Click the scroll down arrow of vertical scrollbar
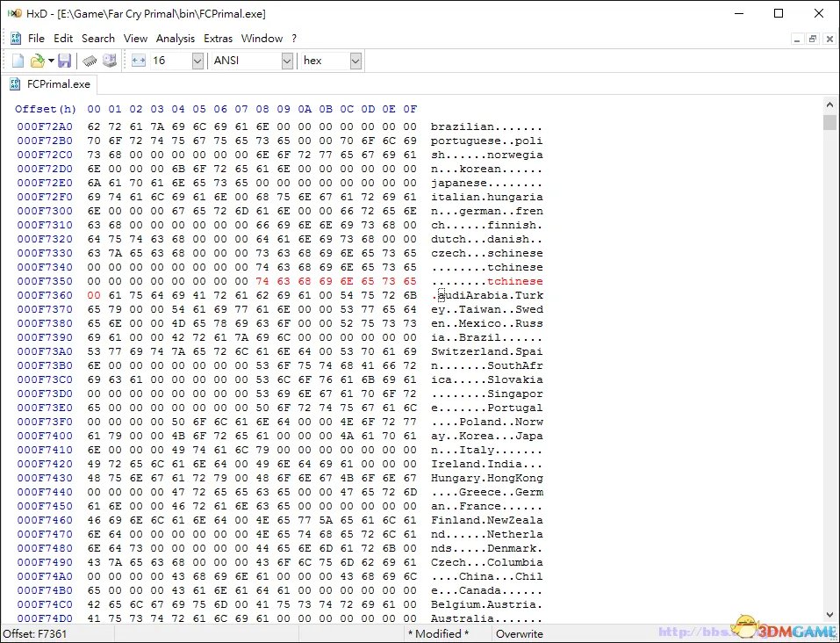Image resolution: width=840 pixels, height=643 pixels. [x=830, y=615]
